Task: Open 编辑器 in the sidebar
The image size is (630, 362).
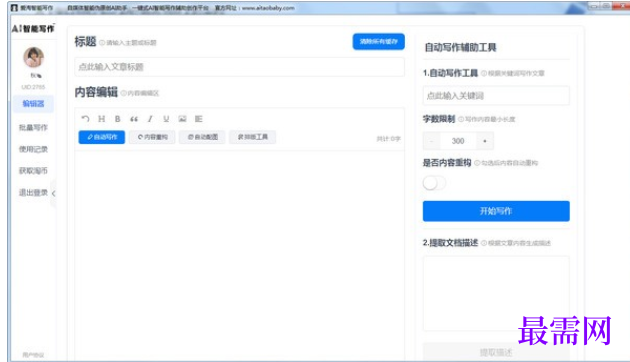Action: coord(33,104)
